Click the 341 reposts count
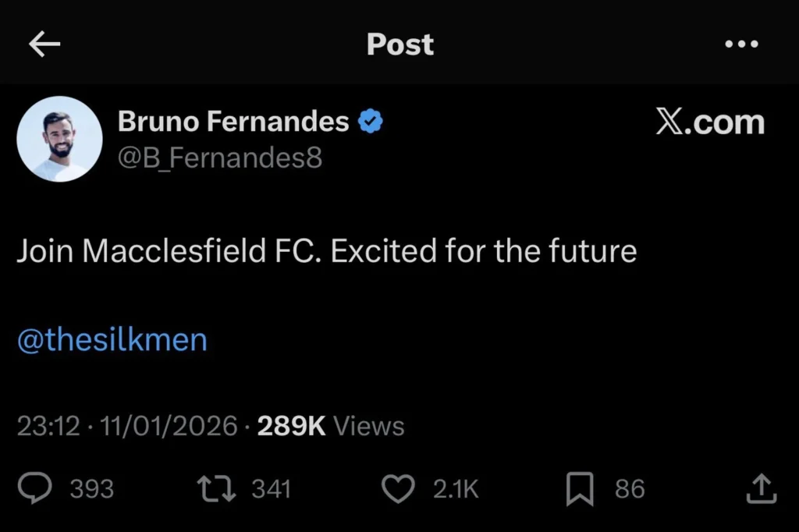The height and width of the screenshot is (532, 799). pos(271,489)
